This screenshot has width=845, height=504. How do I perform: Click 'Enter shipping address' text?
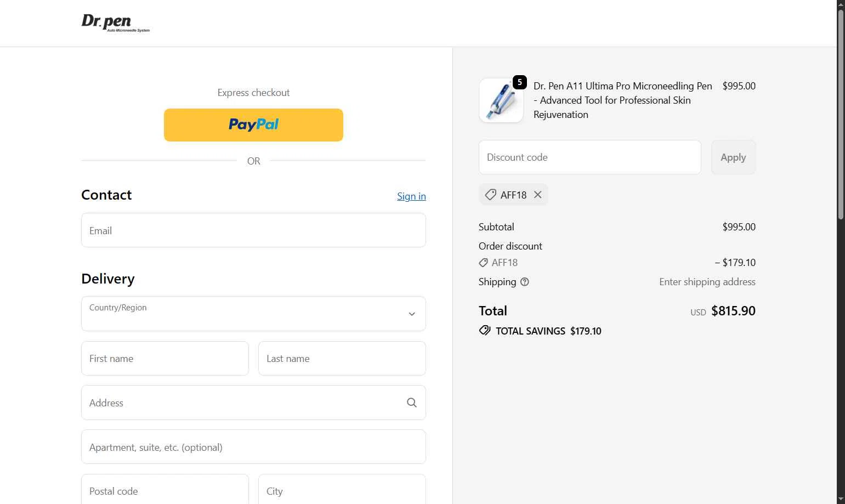point(707,282)
